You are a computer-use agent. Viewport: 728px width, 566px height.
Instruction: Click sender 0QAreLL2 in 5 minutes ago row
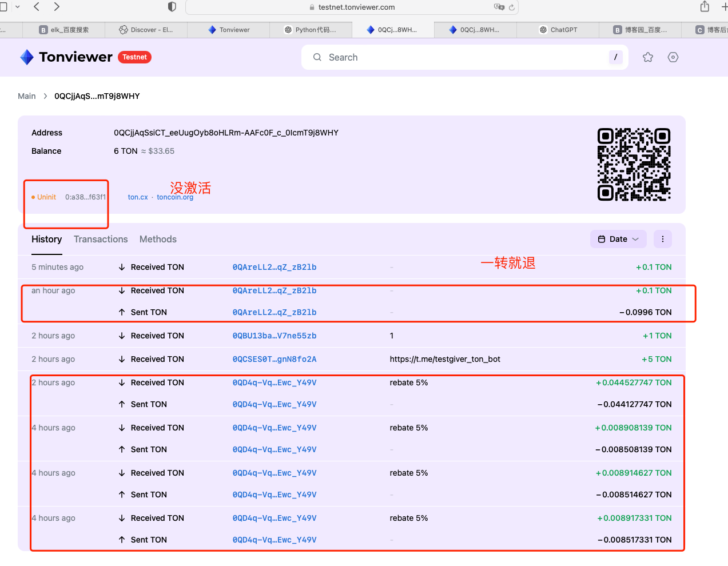pos(275,267)
